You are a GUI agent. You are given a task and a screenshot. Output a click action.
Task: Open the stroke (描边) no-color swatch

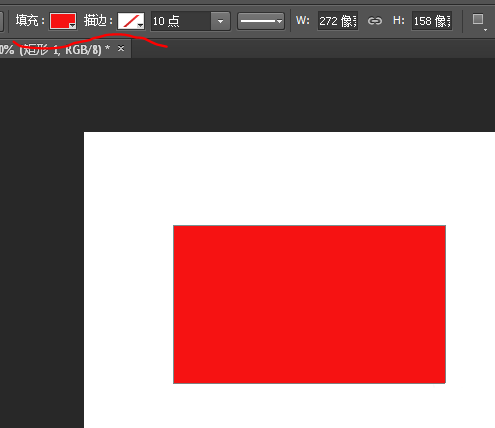click(131, 21)
